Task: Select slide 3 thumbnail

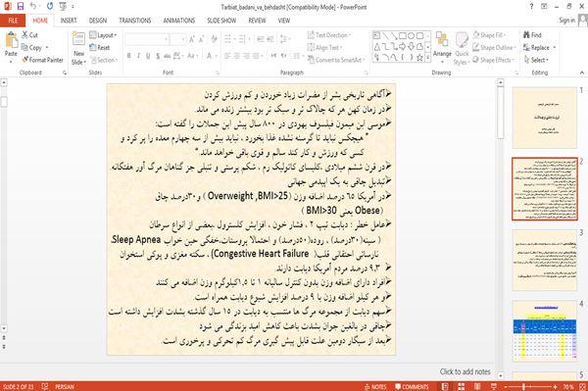Action: click(x=545, y=260)
